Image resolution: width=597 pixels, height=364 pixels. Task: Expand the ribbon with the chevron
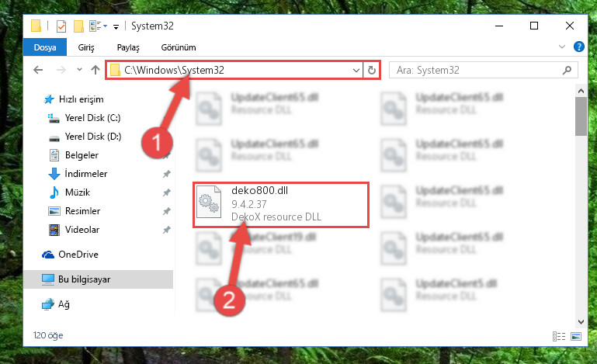[x=562, y=47]
